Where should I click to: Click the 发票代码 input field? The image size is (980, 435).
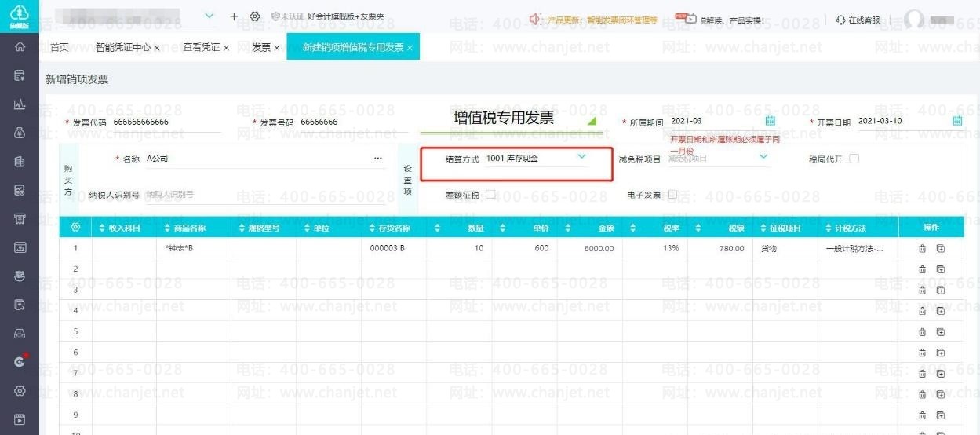166,122
